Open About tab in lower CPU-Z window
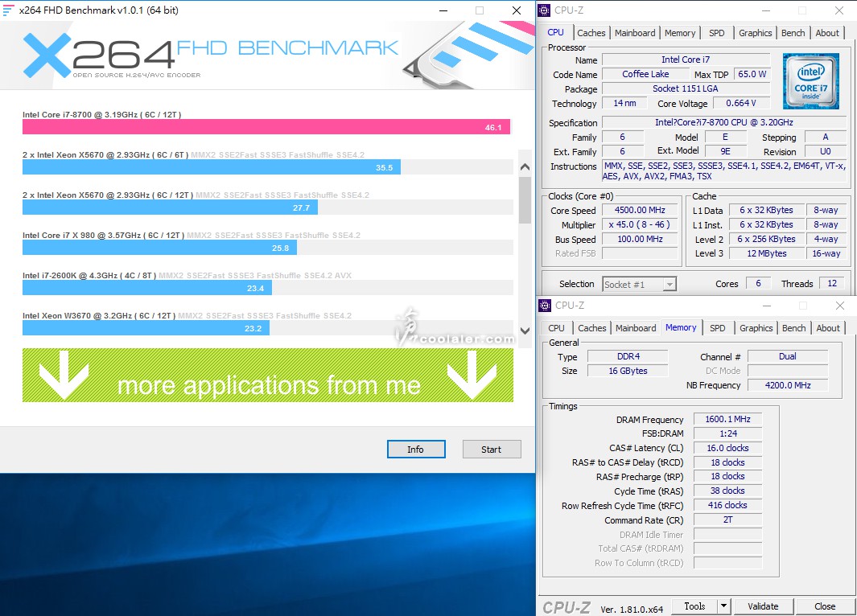The width and height of the screenshot is (857, 616). coord(828,327)
